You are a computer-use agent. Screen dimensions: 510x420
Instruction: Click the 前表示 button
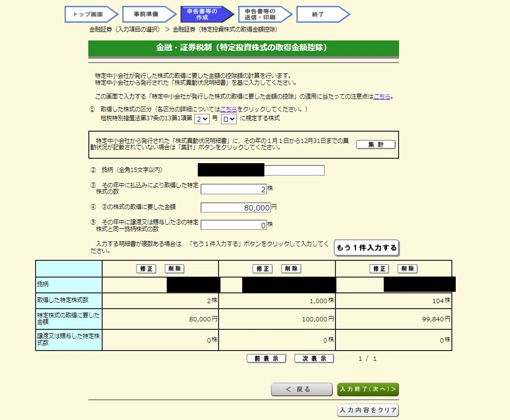pyautogui.click(x=266, y=358)
